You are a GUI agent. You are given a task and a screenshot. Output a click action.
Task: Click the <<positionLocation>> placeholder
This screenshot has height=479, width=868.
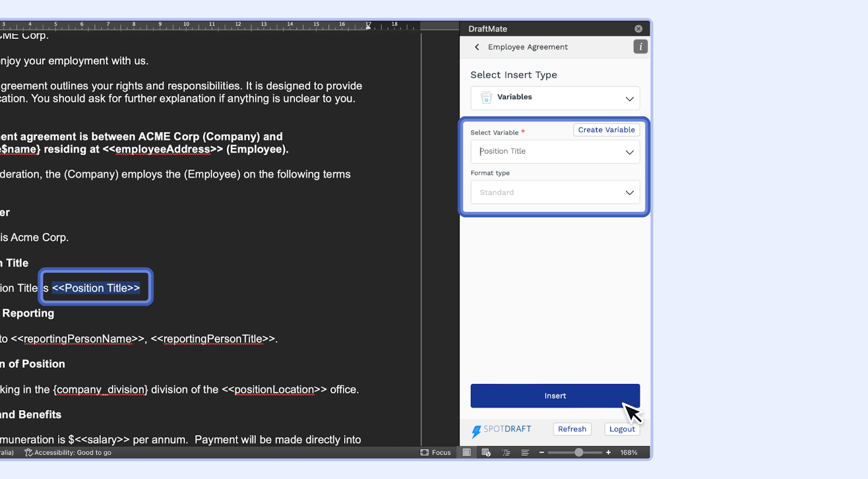coord(275,390)
